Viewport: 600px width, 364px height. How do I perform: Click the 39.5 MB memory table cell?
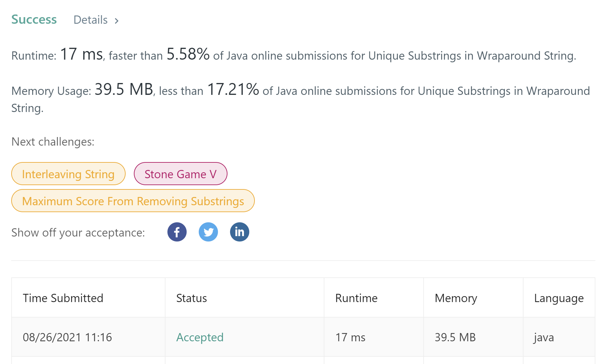(455, 337)
